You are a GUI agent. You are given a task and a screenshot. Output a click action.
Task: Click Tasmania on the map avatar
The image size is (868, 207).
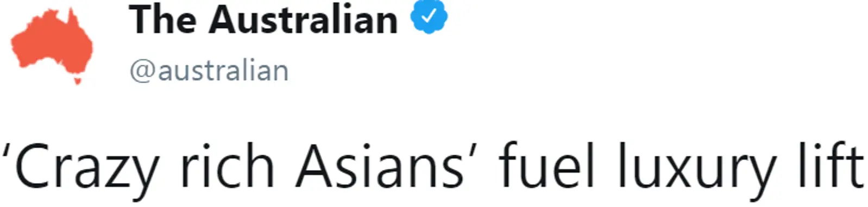(78, 81)
